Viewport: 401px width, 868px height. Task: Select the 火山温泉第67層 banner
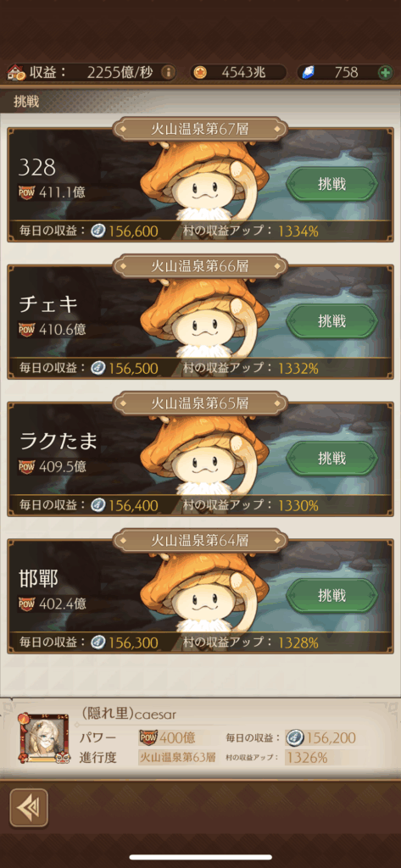pos(200,130)
